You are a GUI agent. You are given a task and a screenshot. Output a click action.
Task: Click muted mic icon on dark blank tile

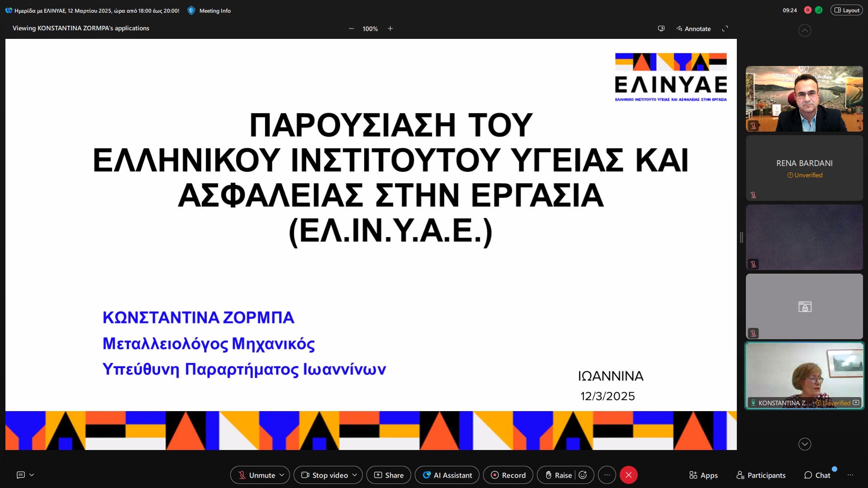coord(753,264)
